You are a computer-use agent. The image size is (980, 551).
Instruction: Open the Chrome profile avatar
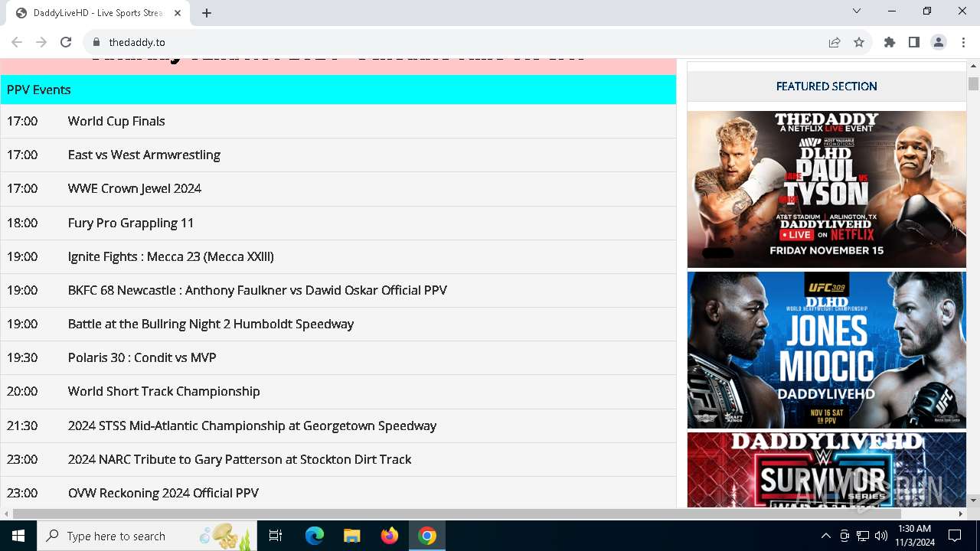pos(939,42)
